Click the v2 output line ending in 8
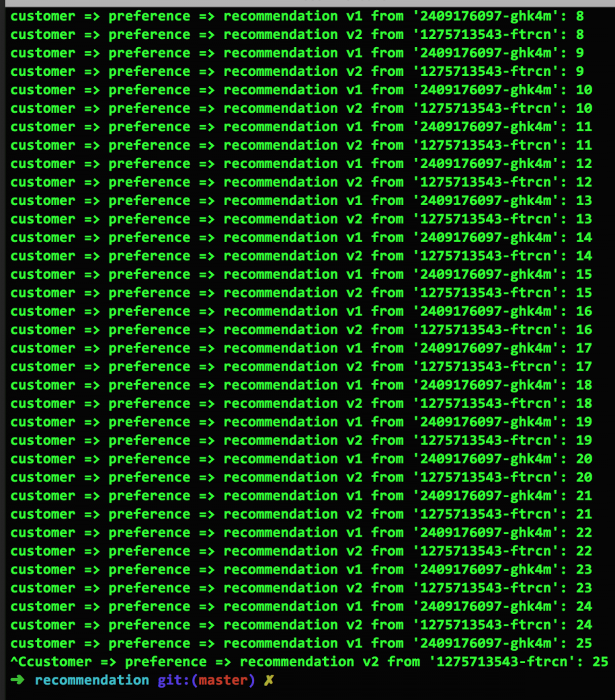The image size is (615, 700). 297,34
